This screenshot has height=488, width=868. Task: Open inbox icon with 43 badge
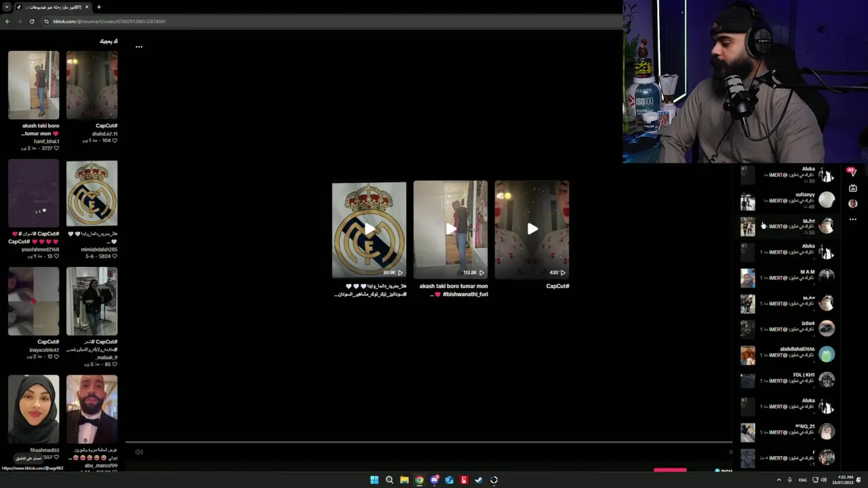[x=852, y=172]
